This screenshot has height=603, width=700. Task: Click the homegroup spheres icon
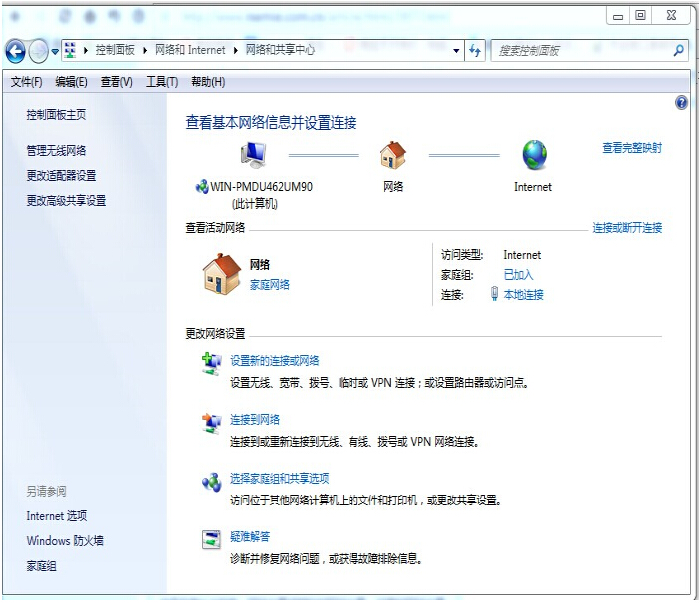click(212, 483)
